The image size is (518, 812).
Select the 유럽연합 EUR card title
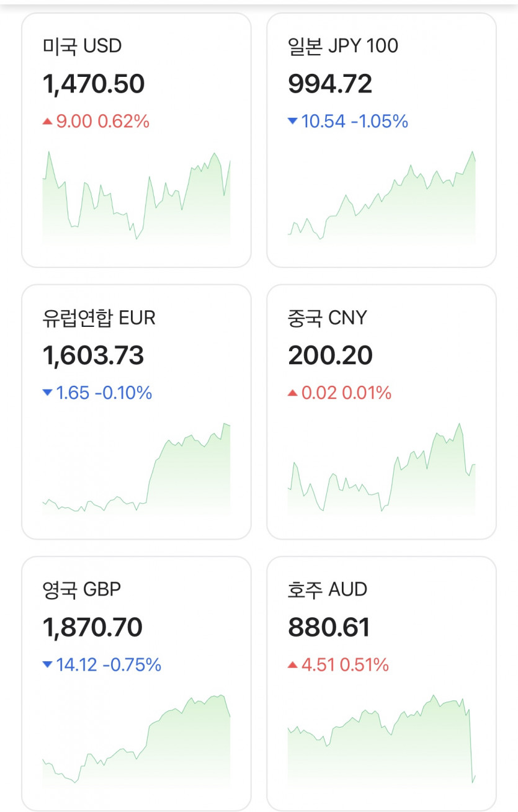[99, 318]
